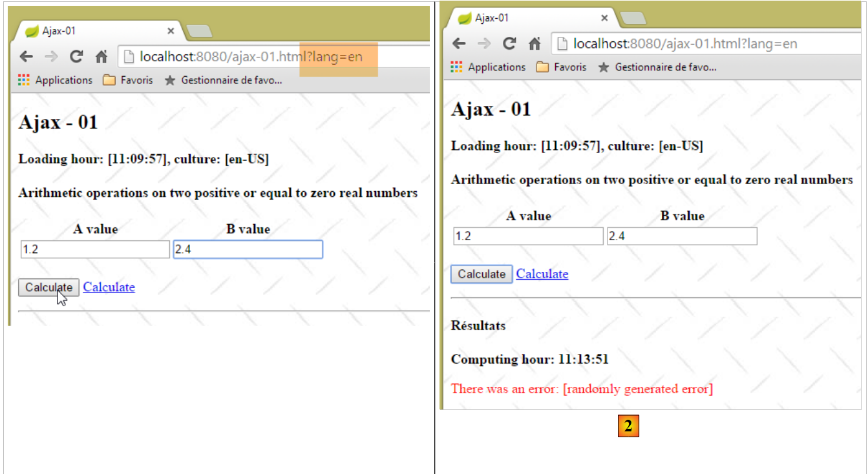
Task: Focus the A value field in the left page
Action: coord(95,249)
